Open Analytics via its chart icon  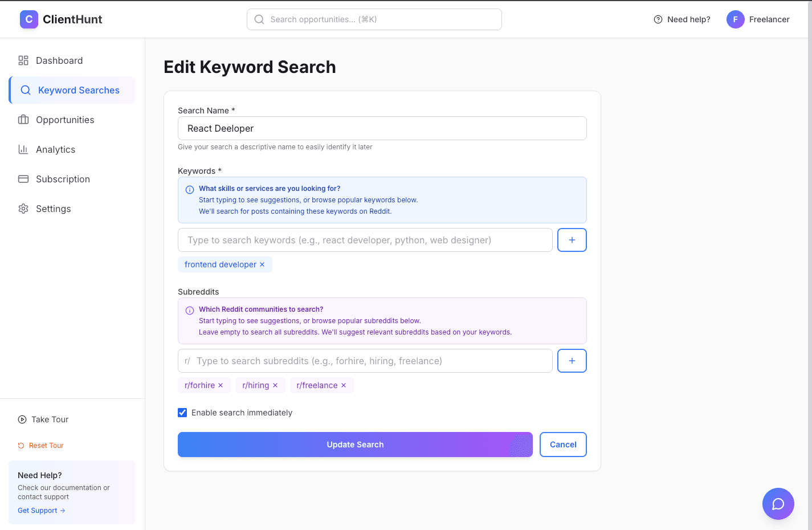[23, 149]
